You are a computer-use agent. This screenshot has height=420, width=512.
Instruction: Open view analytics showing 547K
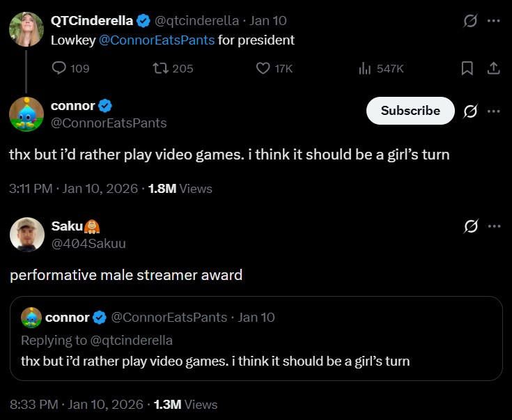tap(365, 68)
